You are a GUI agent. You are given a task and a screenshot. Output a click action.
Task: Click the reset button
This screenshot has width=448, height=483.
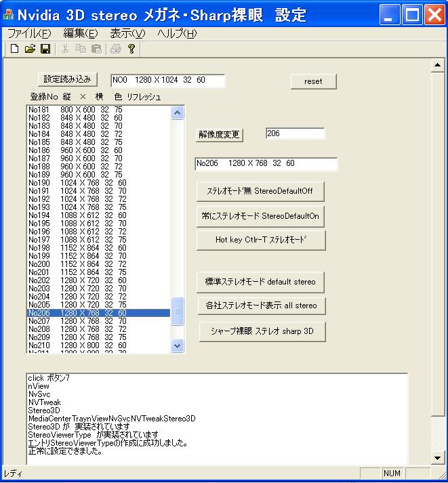(313, 81)
